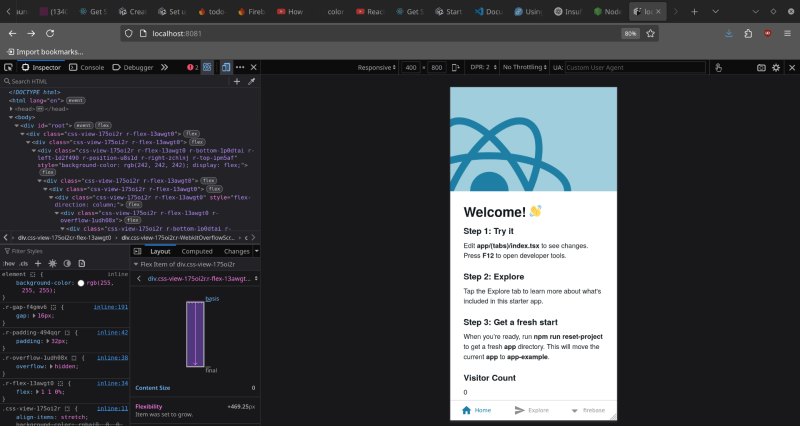Click the 80% zoom level badge
The height and width of the screenshot is (426, 800).
pos(630,33)
